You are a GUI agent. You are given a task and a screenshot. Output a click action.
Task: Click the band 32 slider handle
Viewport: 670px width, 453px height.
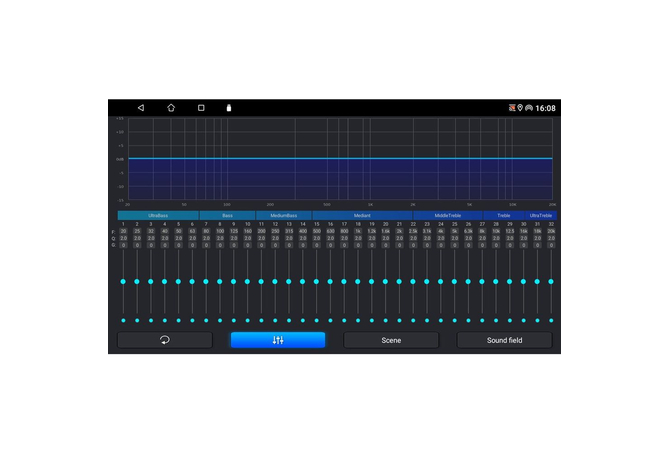551,282
